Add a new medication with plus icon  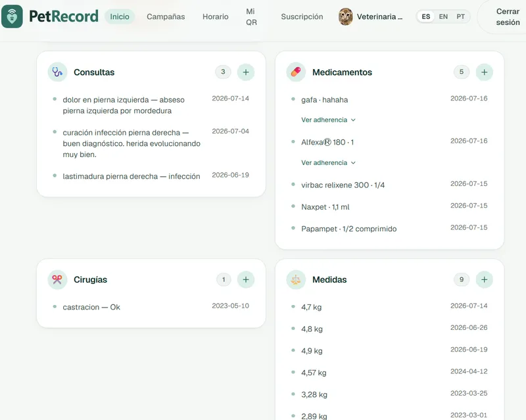[x=484, y=72]
